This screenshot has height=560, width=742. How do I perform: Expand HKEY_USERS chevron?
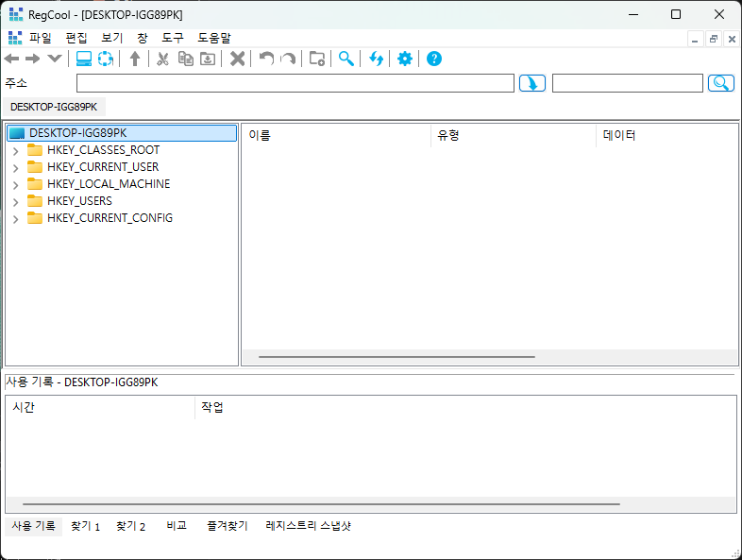coord(16,202)
